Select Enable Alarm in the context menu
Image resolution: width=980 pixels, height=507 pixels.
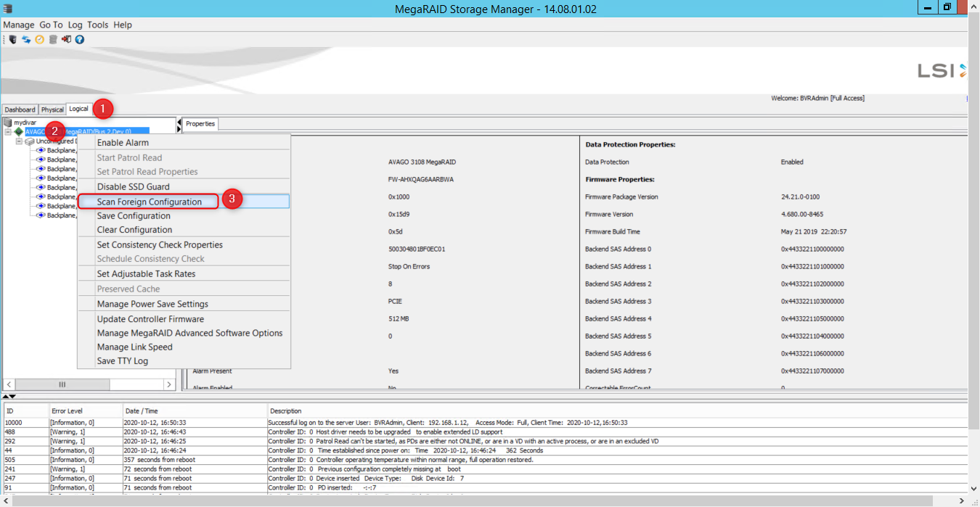(x=123, y=143)
